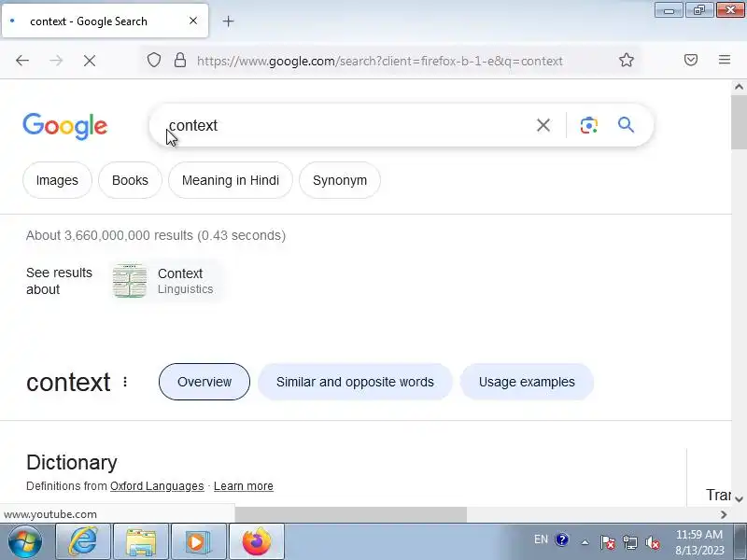Stop loading the page
This screenshot has height=560, width=747.
click(x=90, y=61)
